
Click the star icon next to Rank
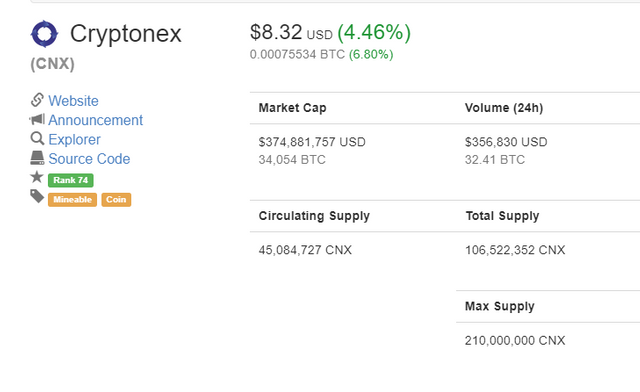point(37,177)
